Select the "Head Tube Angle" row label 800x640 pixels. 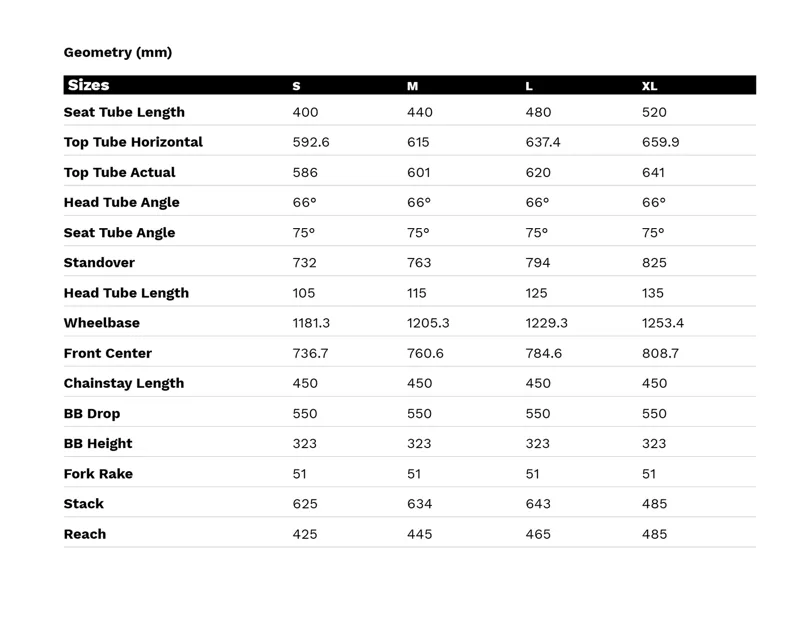(121, 202)
